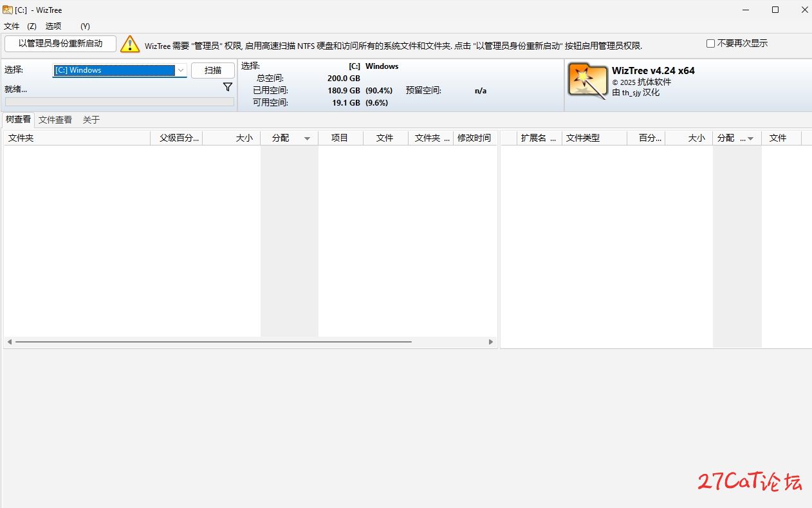Image resolution: width=812 pixels, height=508 pixels.
Task: Sort by 大小 column in extensions pane
Action: coord(689,138)
